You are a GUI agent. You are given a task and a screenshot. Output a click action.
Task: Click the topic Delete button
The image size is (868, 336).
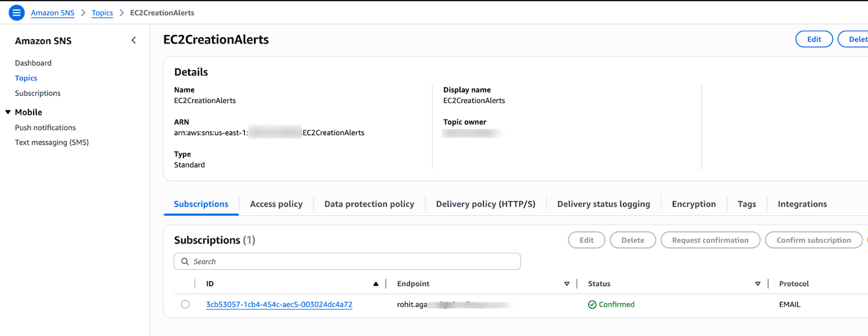[854, 39]
